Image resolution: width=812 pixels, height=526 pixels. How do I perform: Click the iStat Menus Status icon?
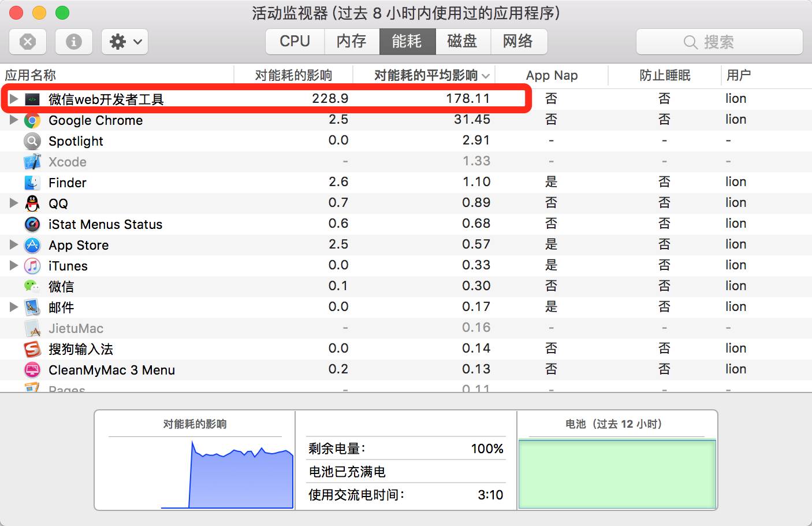(32, 224)
